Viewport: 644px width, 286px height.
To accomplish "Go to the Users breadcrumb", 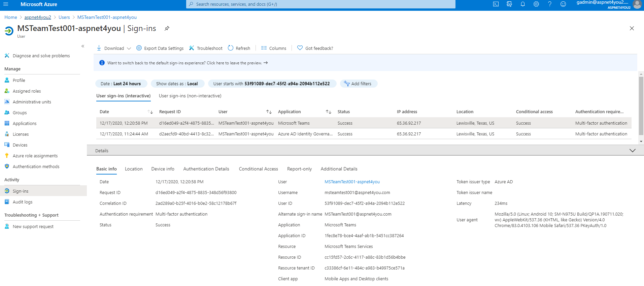I will [x=64, y=17].
